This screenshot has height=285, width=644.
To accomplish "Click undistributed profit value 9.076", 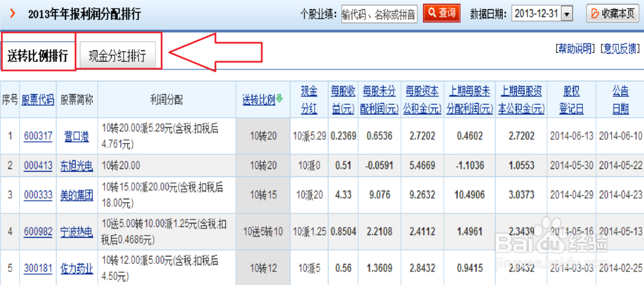I will click(x=379, y=195).
